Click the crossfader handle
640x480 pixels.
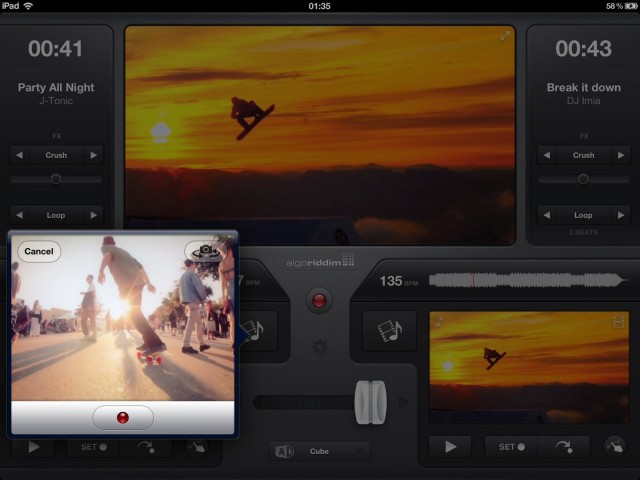click(x=370, y=402)
